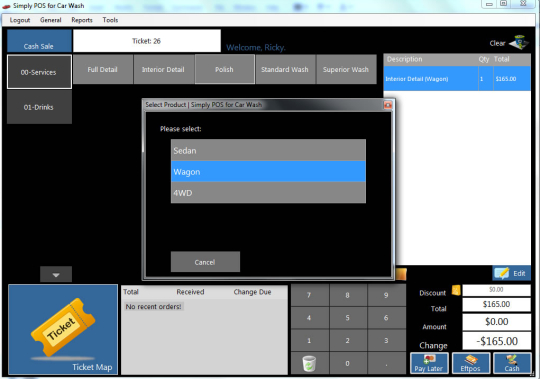Open the General menu
Screen dimensions: 540x379
(51, 20)
